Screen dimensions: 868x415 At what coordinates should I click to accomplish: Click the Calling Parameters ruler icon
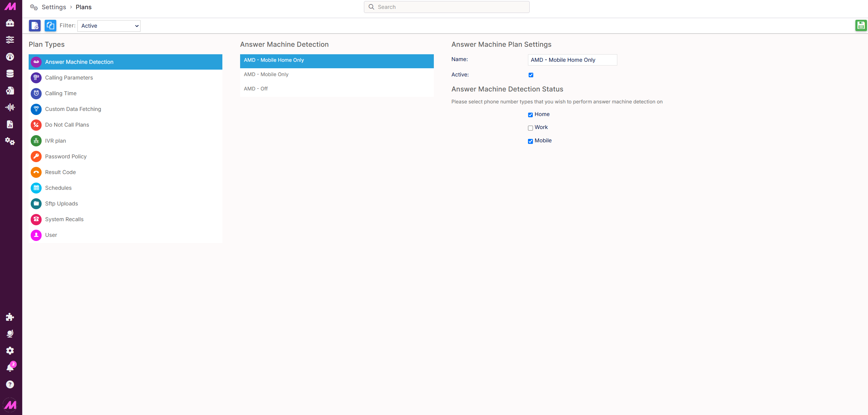pyautogui.click(x=36, y=78)
